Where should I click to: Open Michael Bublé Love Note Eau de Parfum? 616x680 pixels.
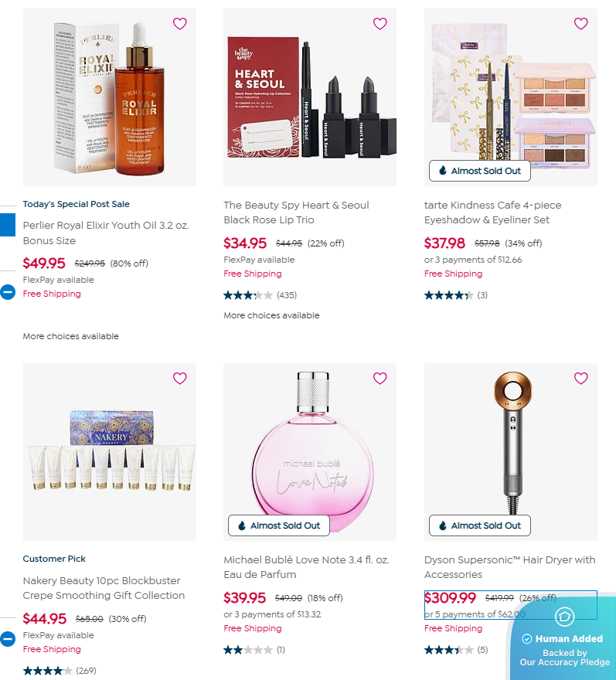pyautogui.click(x=306, y=567)
